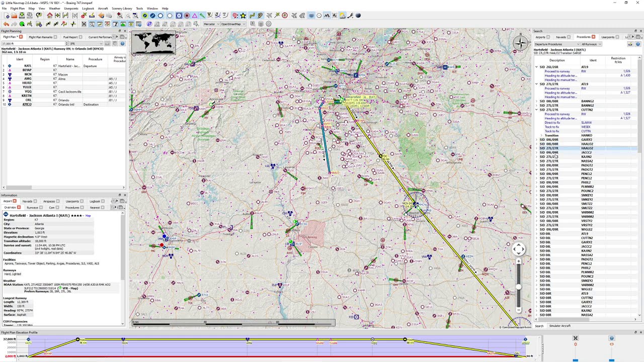Image resolution: width=644 pixels, height=362 pixels.
Task: Click the NDB dotted circle toolbar icon
Action: 187,15
